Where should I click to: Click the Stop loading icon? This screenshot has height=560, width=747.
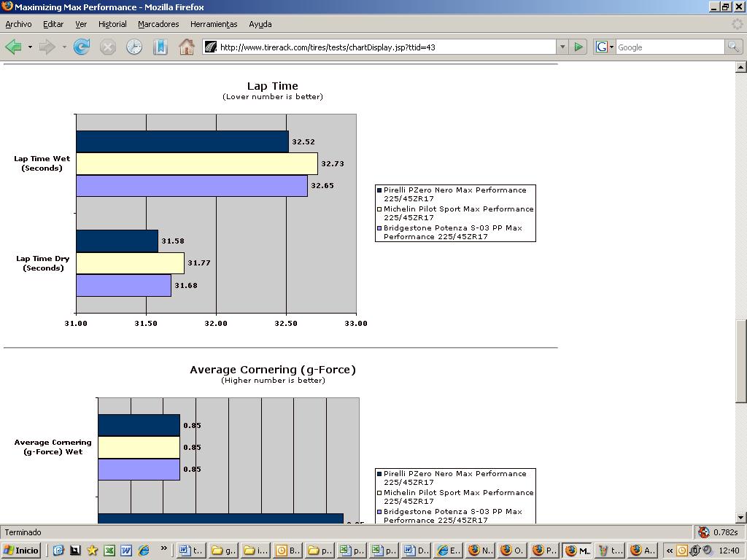[108, 47]
